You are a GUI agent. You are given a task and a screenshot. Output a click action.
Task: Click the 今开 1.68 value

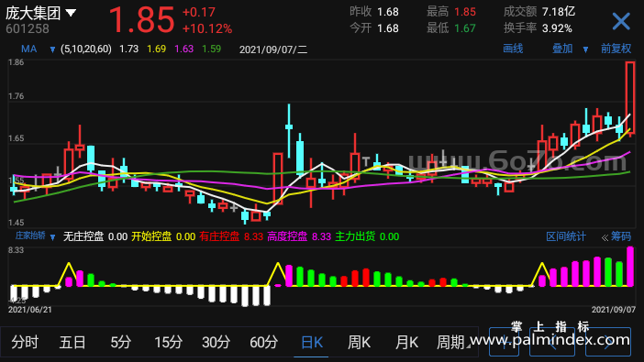tap(388, 28)
